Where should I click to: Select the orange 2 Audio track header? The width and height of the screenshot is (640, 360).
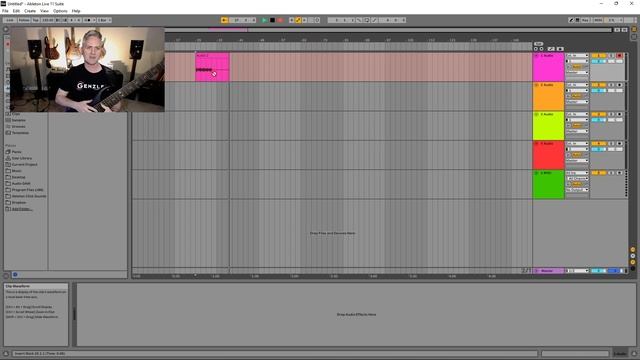(x=548, y=97)
